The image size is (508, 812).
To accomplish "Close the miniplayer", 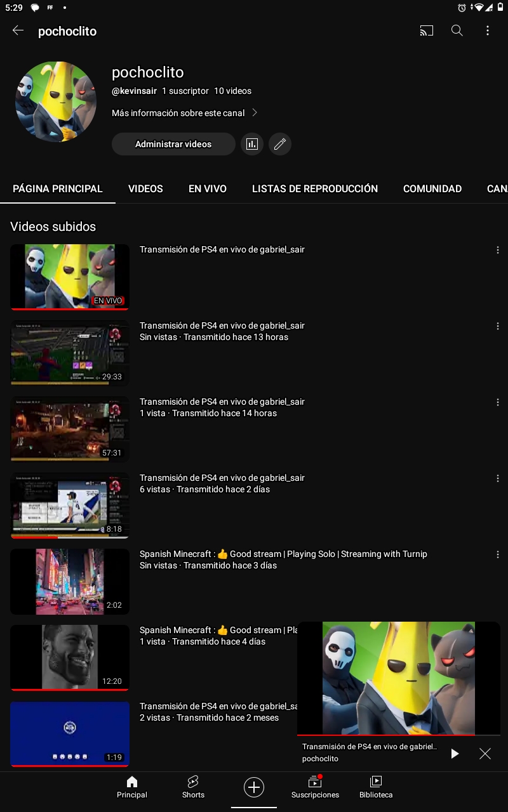I will pyautogui.click(x=485, y=754).
